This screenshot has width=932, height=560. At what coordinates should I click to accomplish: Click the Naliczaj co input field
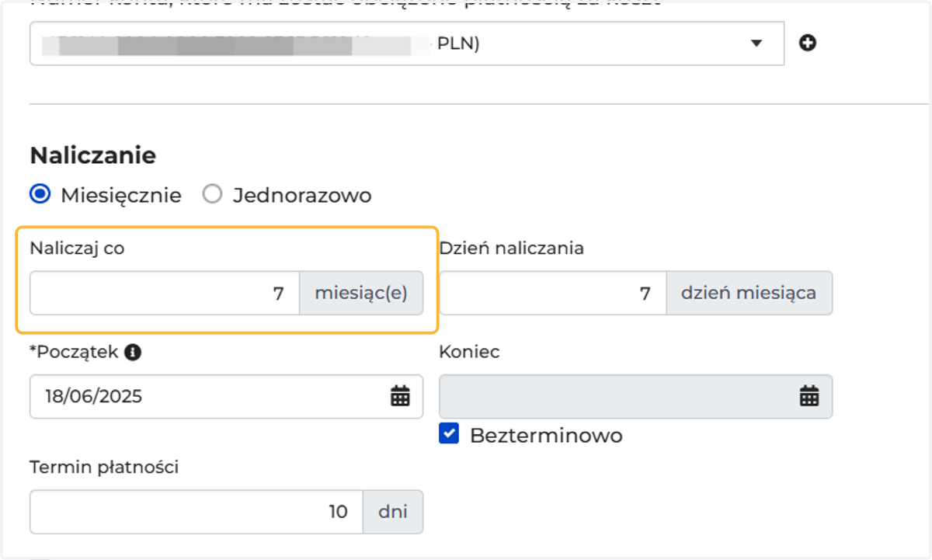click(165, 293)
